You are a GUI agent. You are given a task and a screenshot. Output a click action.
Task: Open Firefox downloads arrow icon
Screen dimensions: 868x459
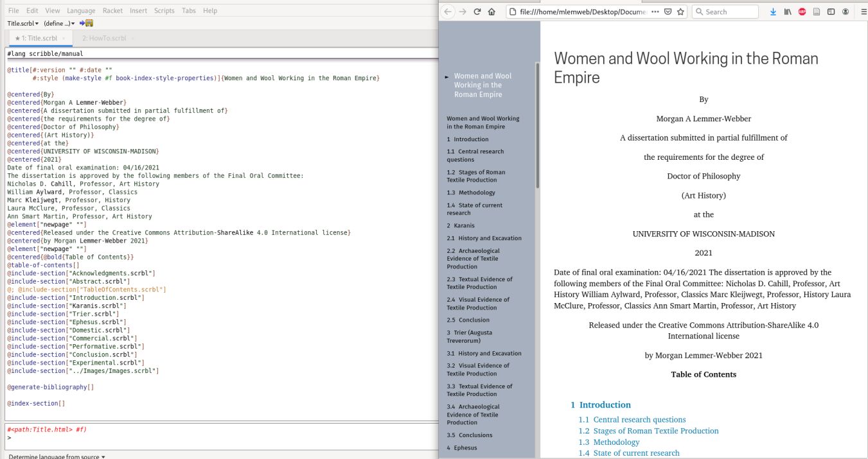[x=773, y=12]
